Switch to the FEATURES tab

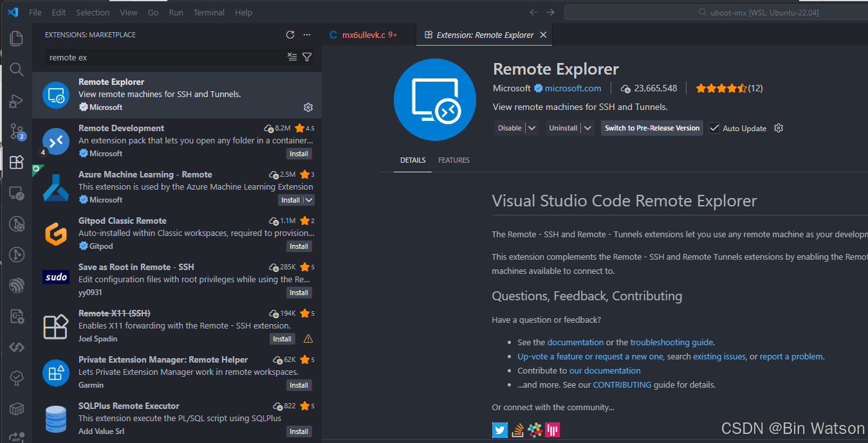tap(454, 160)
